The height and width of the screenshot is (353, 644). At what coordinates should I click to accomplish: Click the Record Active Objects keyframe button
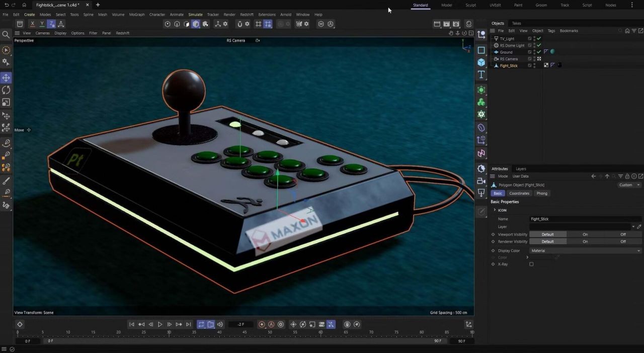coord(262,324)
